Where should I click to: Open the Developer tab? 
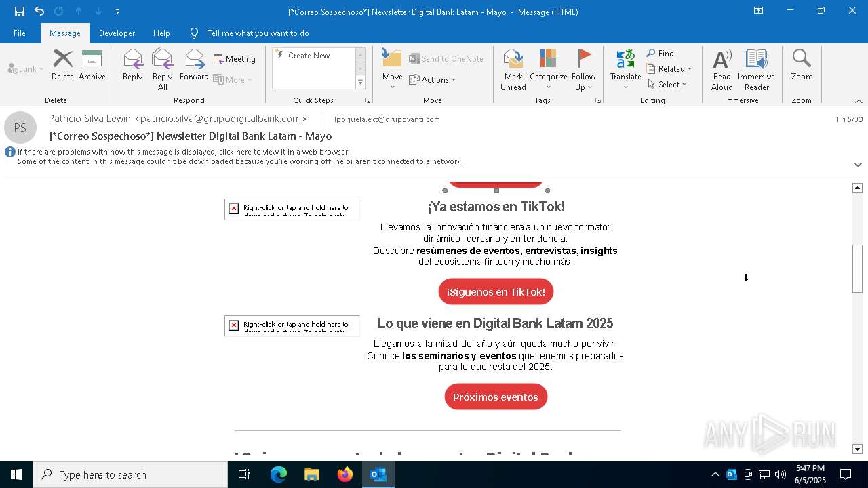coord(117,33)
